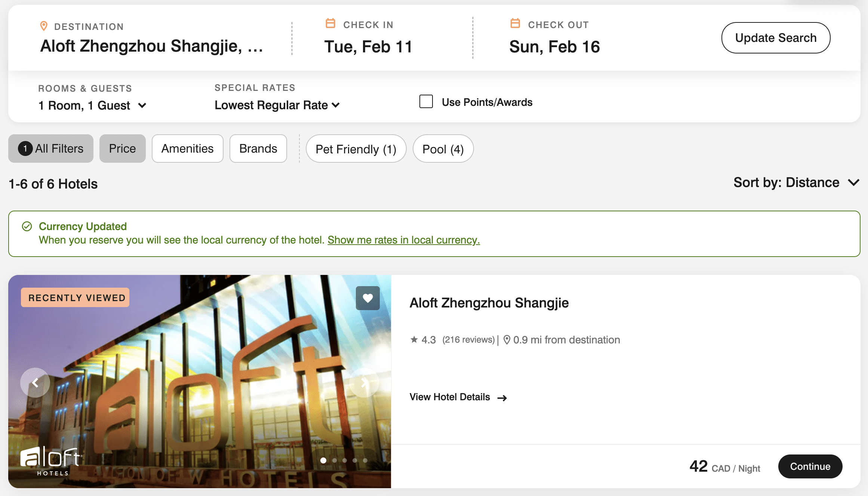Screen dimensions: 868x496
Task: Jump to the third photo carousel dot
Action: pos(344,460)
